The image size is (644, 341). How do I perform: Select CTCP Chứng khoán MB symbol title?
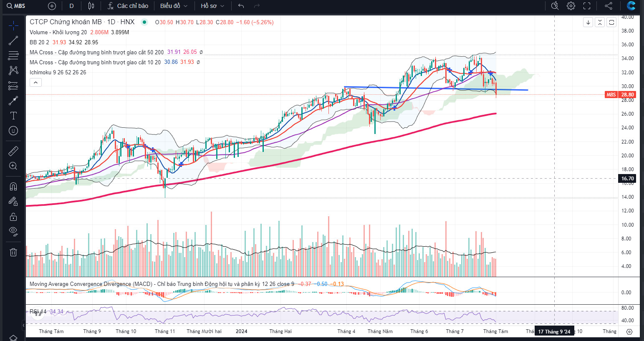(82, 22)
